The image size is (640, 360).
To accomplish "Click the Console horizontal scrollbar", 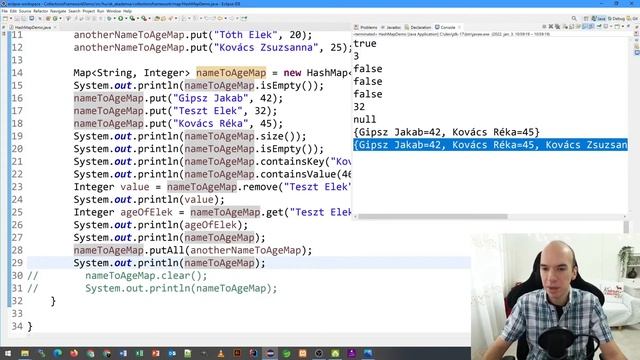I will point(433,217).
